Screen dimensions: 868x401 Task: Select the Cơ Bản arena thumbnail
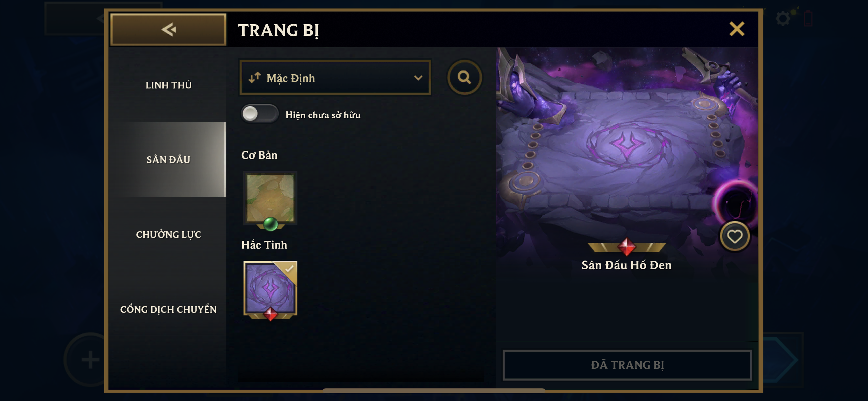point(270,198)
